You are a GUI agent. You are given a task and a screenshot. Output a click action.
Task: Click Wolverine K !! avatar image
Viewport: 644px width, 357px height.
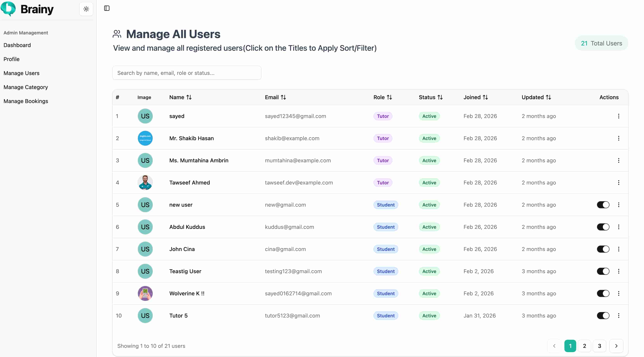[145, 293]
